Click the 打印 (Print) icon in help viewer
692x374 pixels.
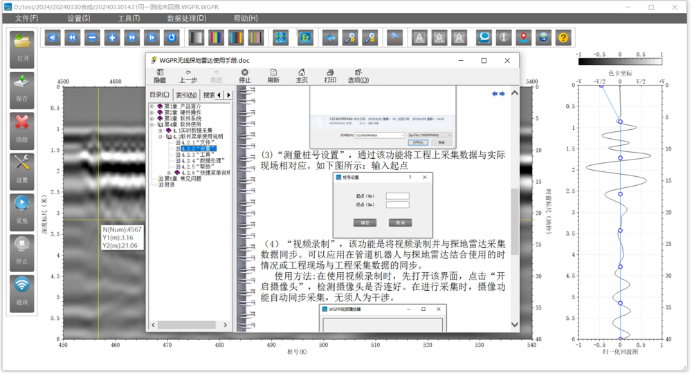[x=330, y=76]
